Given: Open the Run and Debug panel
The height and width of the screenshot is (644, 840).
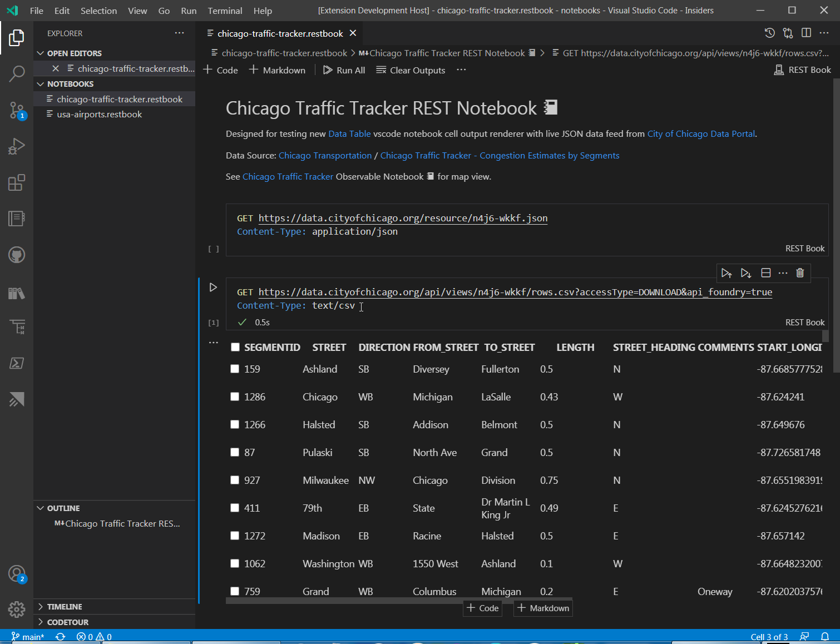Looking at the screenshot, I should coord(17,146).
